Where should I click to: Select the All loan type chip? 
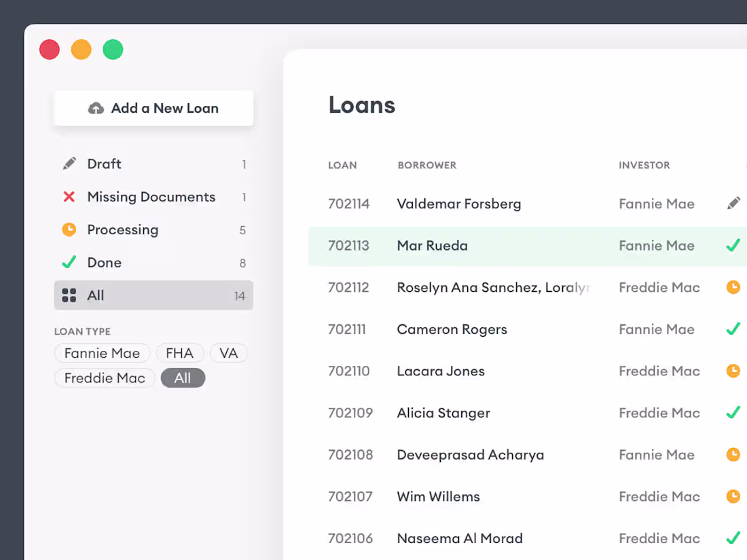(x=183, y=378)
